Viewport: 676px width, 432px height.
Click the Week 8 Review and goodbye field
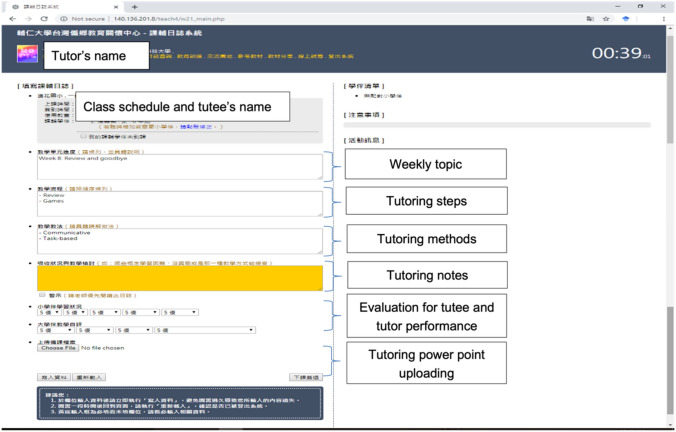pyautogui.click(x=180, y=166)
